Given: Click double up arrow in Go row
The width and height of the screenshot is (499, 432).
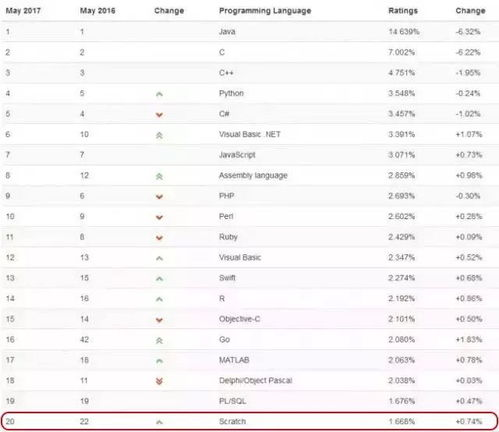Looking at the screenshot, I should (159, 340).
